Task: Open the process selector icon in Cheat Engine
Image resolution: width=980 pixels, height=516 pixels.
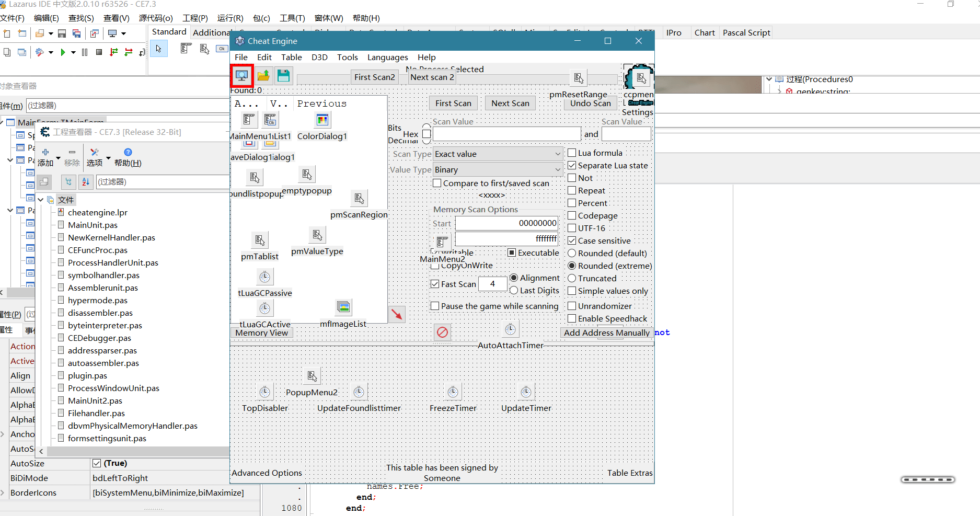Action: click(x=241, y=76)
